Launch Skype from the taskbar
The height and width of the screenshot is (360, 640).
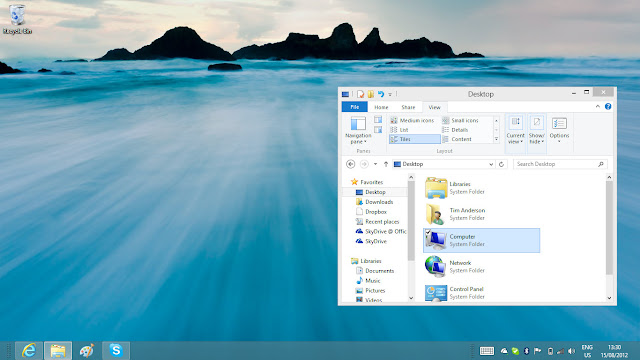(x=116, y=351)
